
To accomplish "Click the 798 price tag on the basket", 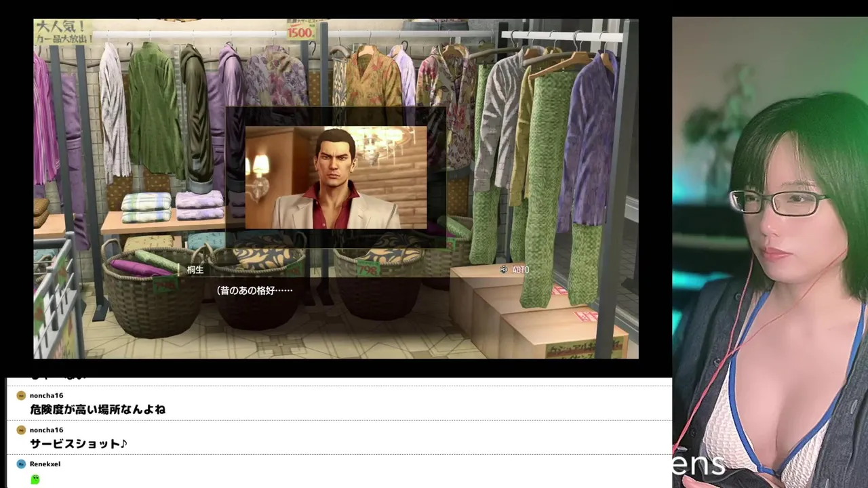I will [368, 269].
